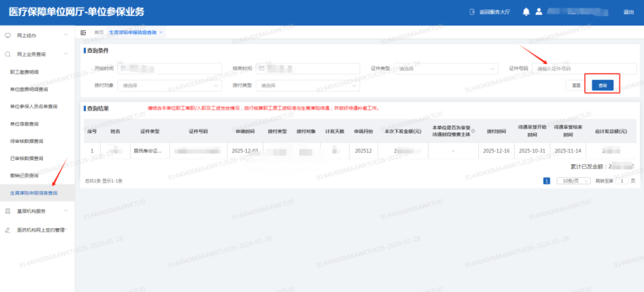Click the calendar icon in 开始时间 field
Image resolution: width=644 pixels, height=292 pixels.
point(123,68)
